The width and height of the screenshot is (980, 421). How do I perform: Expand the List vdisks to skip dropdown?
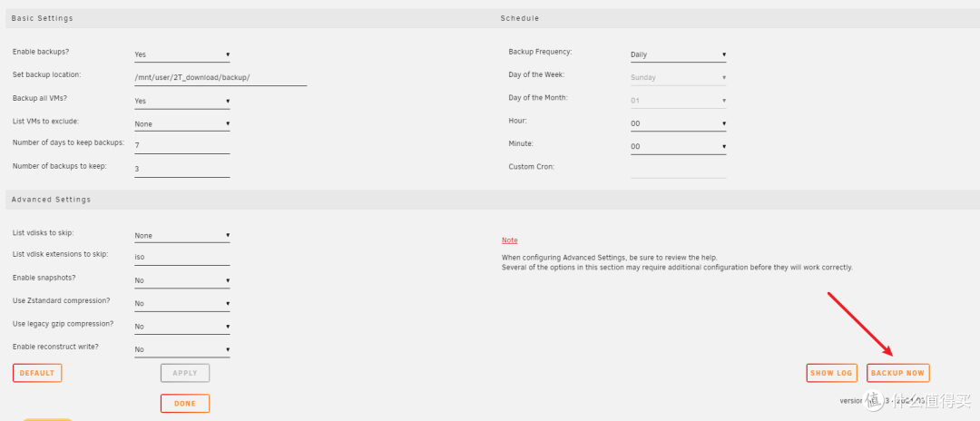(x=181, y=236)
